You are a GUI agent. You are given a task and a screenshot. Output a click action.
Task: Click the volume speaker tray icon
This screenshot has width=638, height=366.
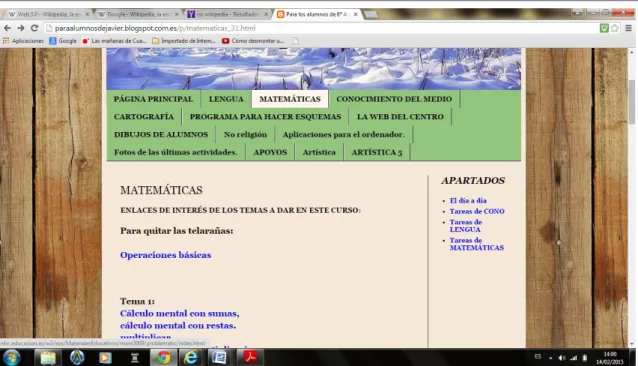562,358
